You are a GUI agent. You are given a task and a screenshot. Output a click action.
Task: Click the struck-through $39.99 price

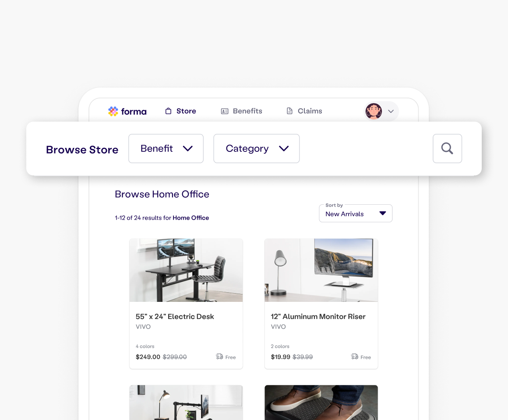(x=303, y=357)
